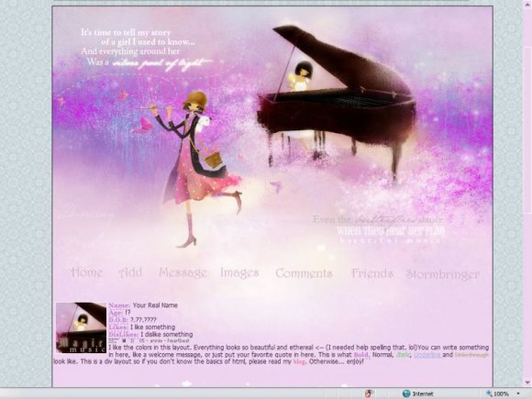
Task: Open the Friends navigation link
Action: click(372, 273)
